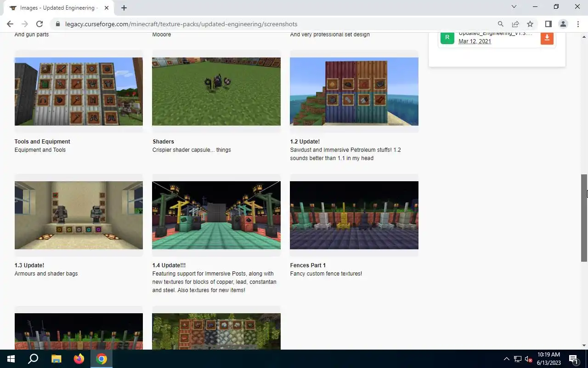Open the partially visible night fences screenshot
Image resolution: width=588 pixels, height=368 pixels.
(x=79, y=331)
